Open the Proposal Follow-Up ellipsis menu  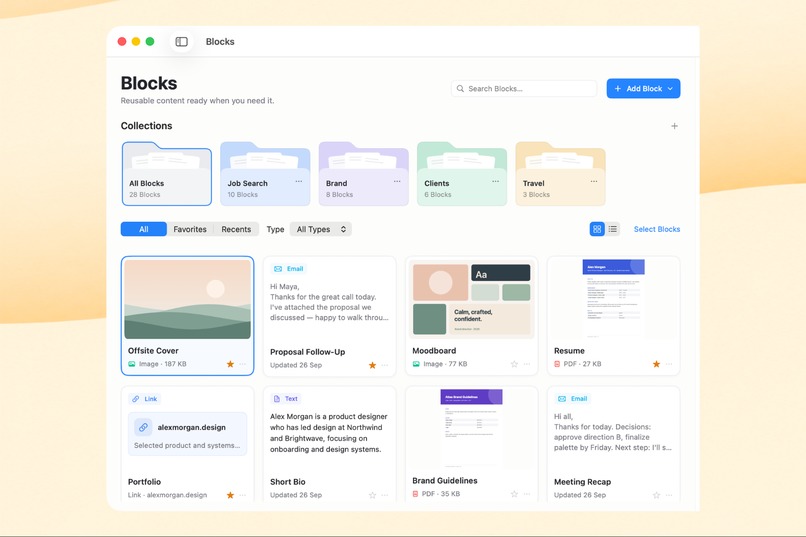coord(385,365)
